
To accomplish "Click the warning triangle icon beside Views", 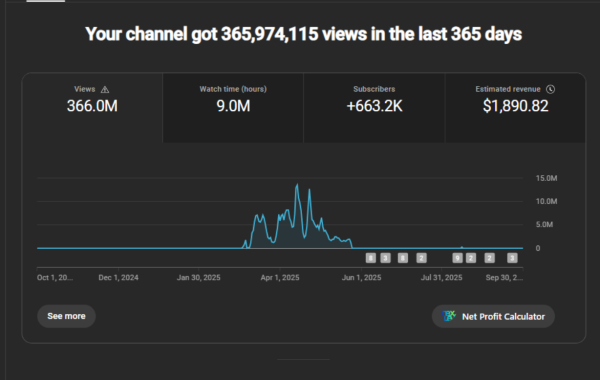I will click(x=105, y=90).
